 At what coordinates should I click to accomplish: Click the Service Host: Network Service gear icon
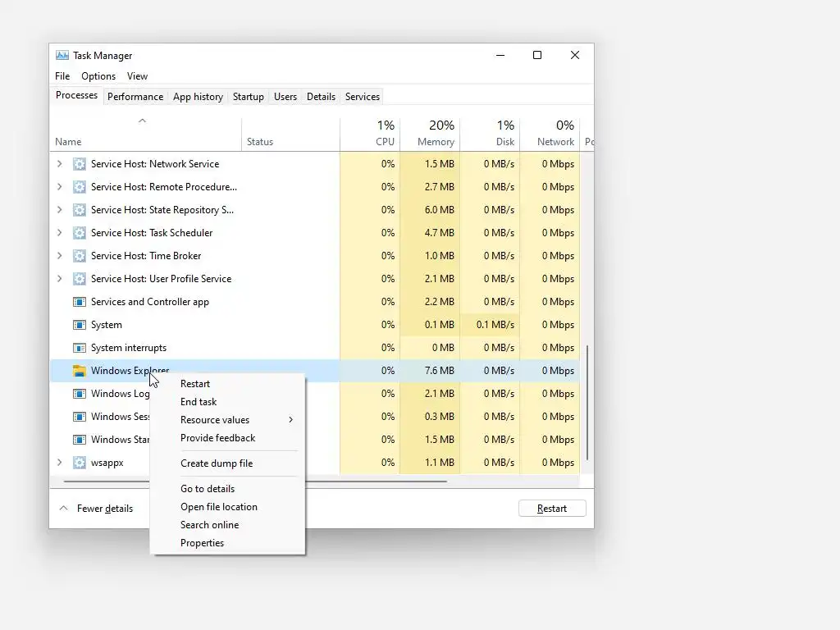tap(80, 164)
